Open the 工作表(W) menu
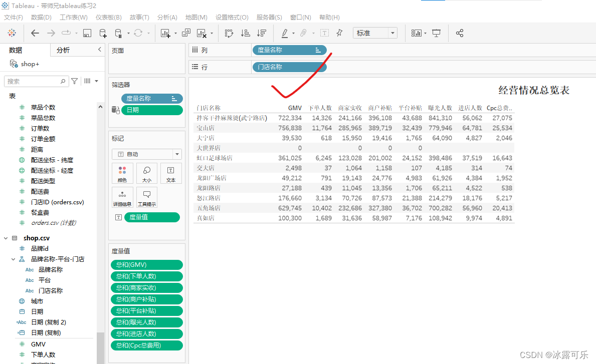Viewport: 596px width, 364px height. pos(73,18)
